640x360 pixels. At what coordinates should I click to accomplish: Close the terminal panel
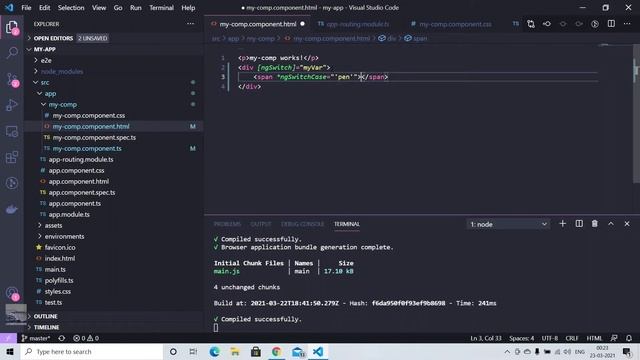627,224
